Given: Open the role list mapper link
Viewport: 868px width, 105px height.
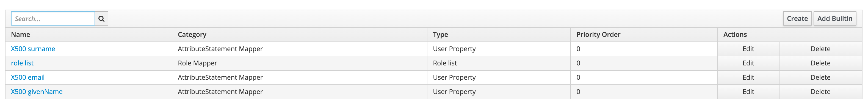Looking at the screenshot, I should point(22,63).
